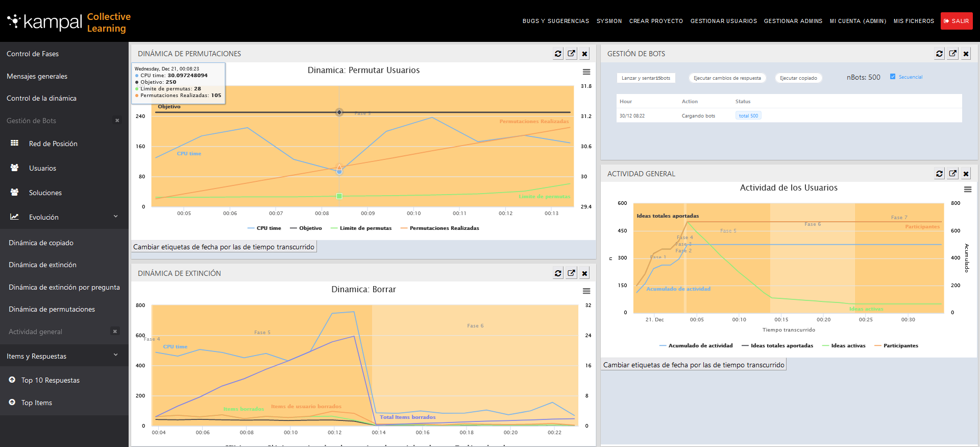The width and height of the screenshot is (980, 447).
Task: Refresh the Dinámica de Permutaciones panel
Action: coord(558,54)
